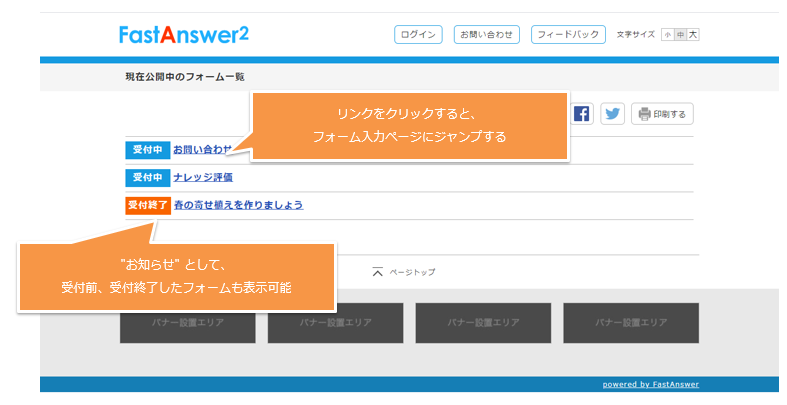787x405 pixels.
Task: Set font size to 中 (medium)
Action: (680, 35)
